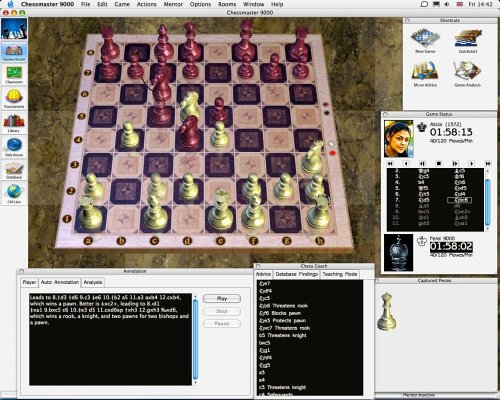Switch to the Analysis tab
This screenshot has width=500, height=400.
coord(93,282)
